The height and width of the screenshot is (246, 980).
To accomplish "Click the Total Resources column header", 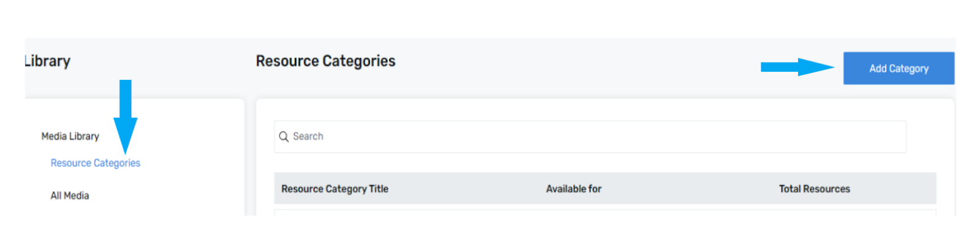I will (x=815, y=189).
